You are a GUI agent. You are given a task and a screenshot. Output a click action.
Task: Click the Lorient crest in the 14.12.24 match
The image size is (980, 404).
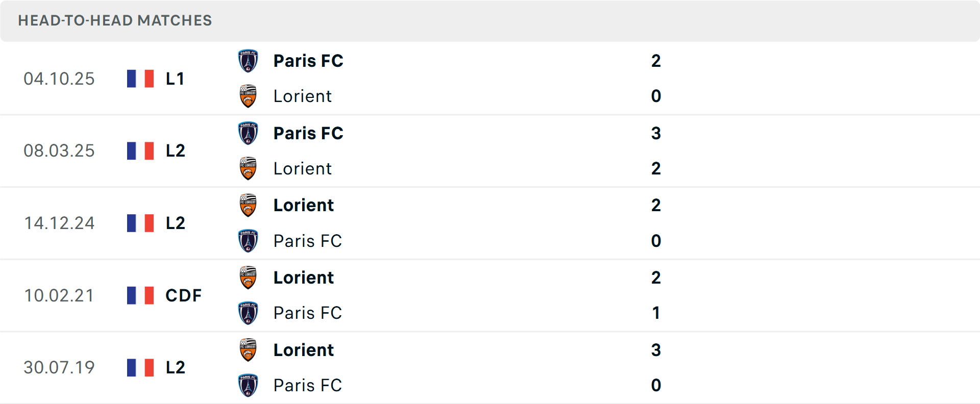tap(249, 205)
